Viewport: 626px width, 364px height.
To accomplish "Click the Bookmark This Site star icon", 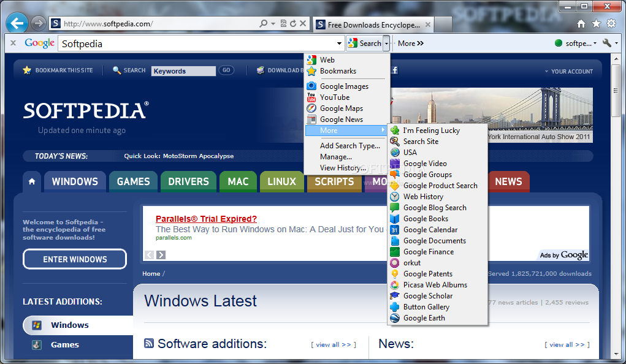I will 27,70.
